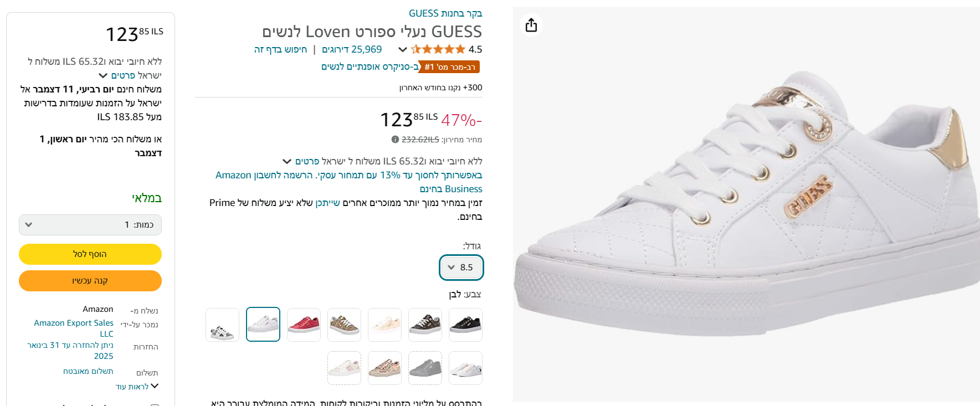Open the 25,969 ratings link

[352, 49]
